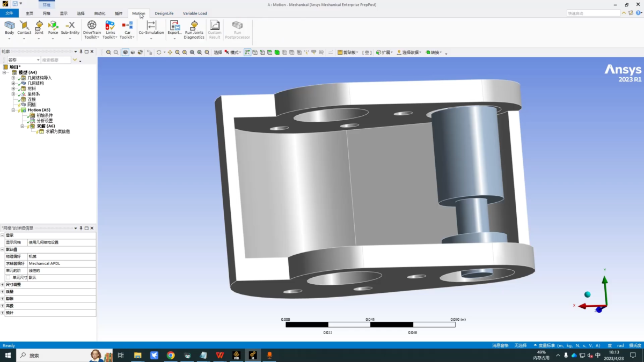
Task: Collapse the 默认值 details section
Action: tap(3, 249)
